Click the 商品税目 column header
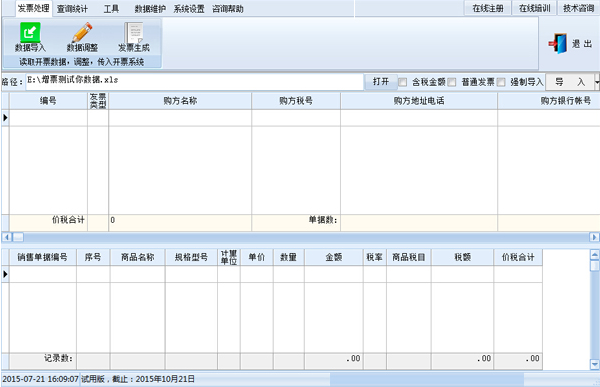Screen dimensions: 600x387 tap(409, 257)
